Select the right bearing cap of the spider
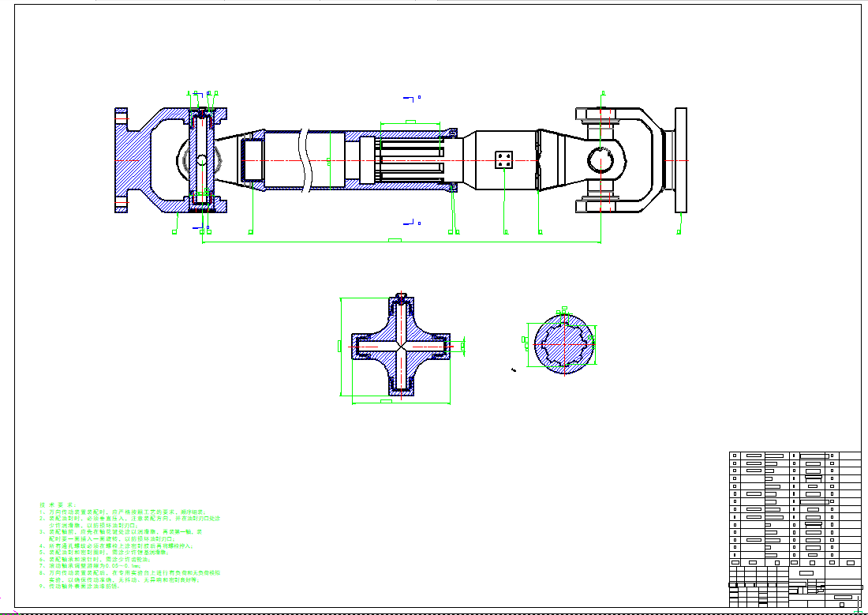The width and height of the screenshot is (868, 615). (x=444, y=346)
